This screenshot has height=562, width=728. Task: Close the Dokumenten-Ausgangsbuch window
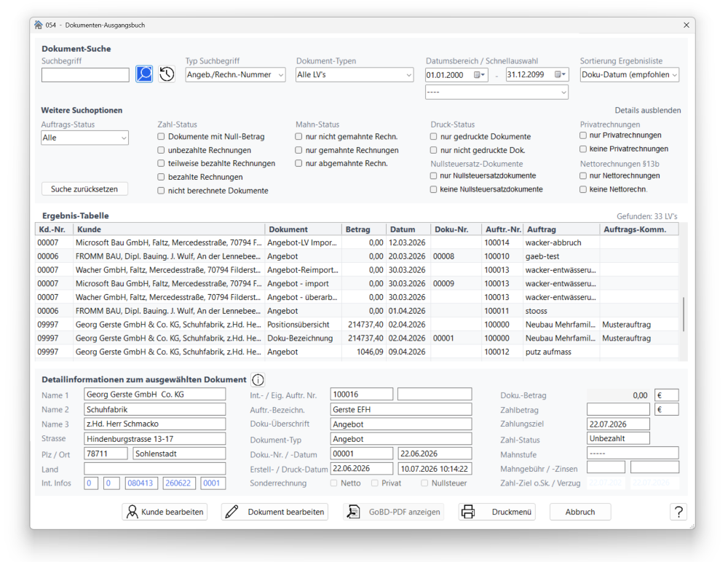687,25
